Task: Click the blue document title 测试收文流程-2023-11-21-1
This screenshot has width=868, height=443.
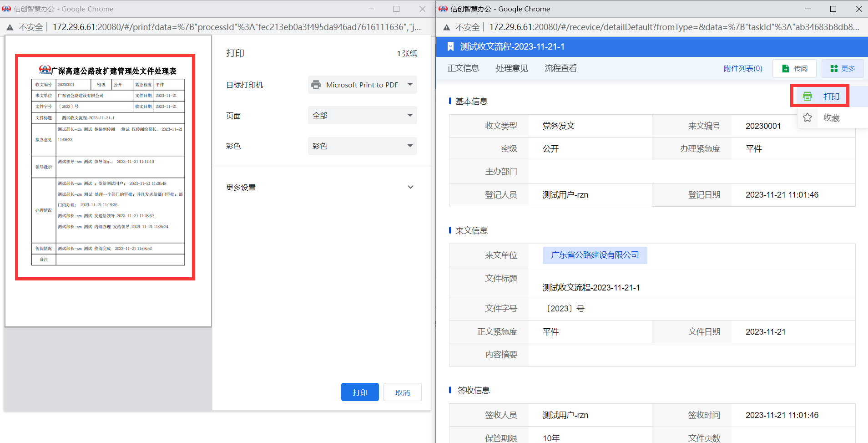Action: [x=512, y=46]
